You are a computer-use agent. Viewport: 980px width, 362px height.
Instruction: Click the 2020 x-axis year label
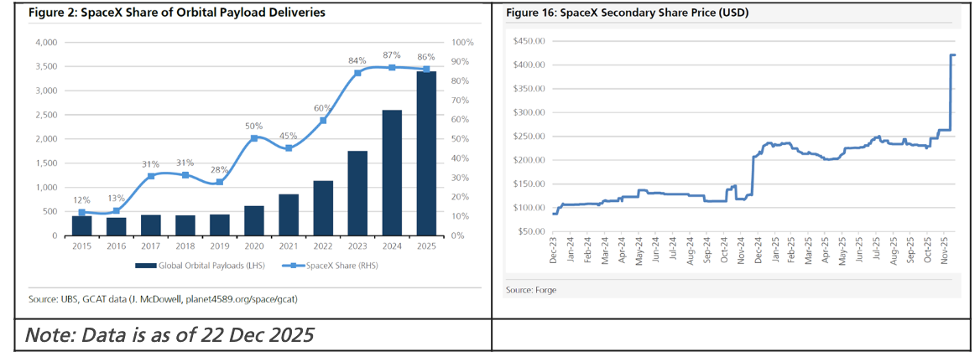tap(253, 247)
